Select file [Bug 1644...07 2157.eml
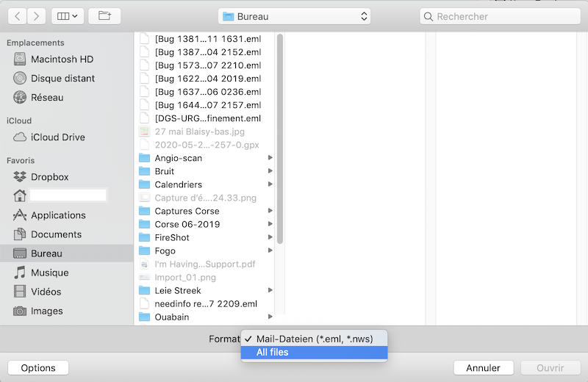 [x=204, y=105]
